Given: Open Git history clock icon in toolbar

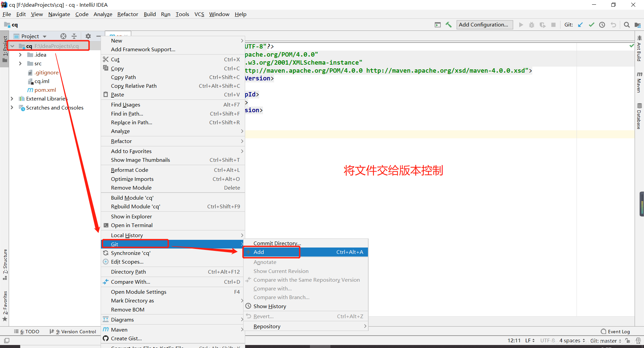Looking at the screenshot, I should tap(602, 25).
